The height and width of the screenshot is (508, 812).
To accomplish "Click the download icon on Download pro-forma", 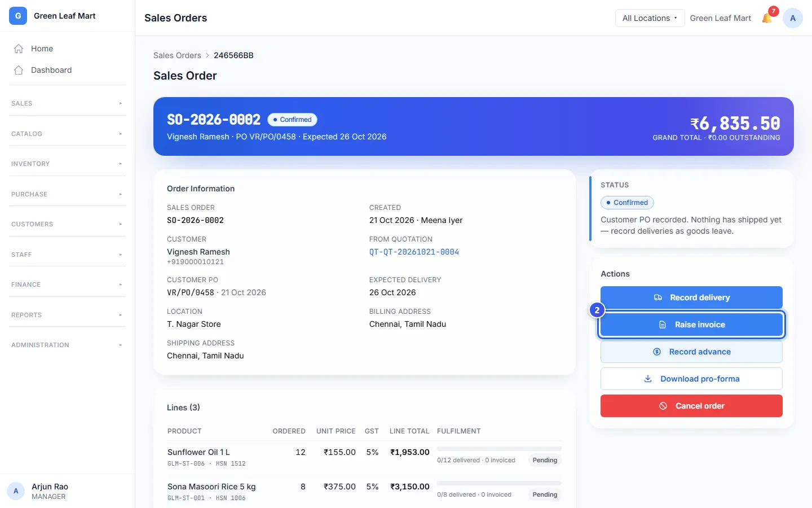I will pyautogui.click(x=648, y=379).
